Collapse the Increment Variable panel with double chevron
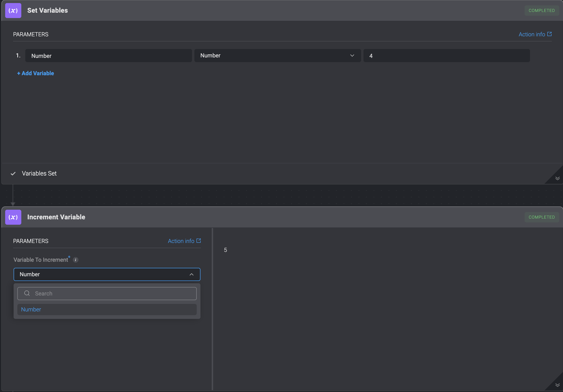This screenshot has width=563, height=392. tap(557, 385)
